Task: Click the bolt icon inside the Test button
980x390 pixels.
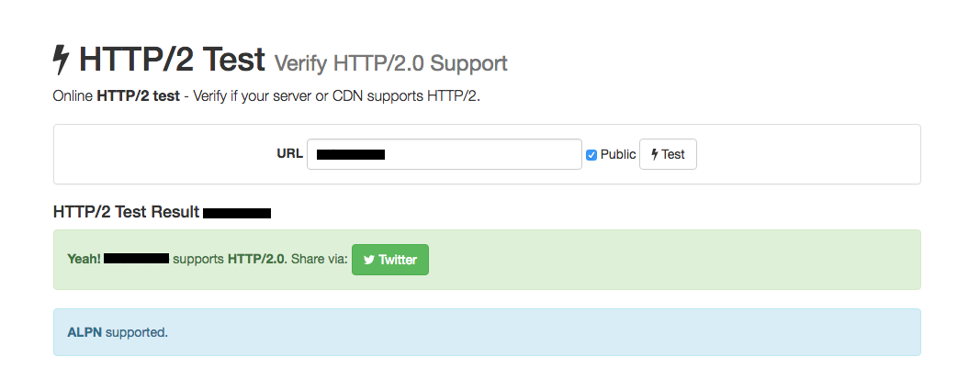Action: click(654, 154)
